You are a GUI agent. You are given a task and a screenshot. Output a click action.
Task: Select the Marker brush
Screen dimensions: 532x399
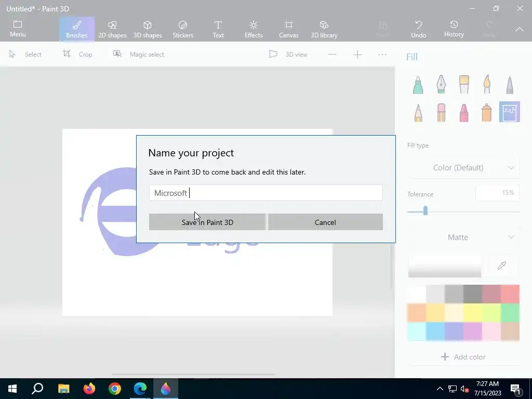(418, 85)
